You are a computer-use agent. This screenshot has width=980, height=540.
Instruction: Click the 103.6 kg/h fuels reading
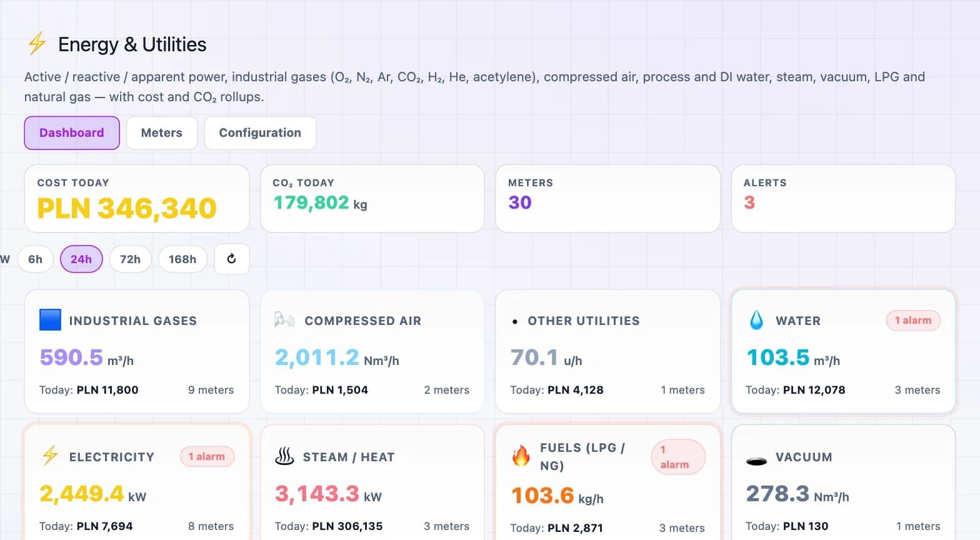click(x=557, y=496)
